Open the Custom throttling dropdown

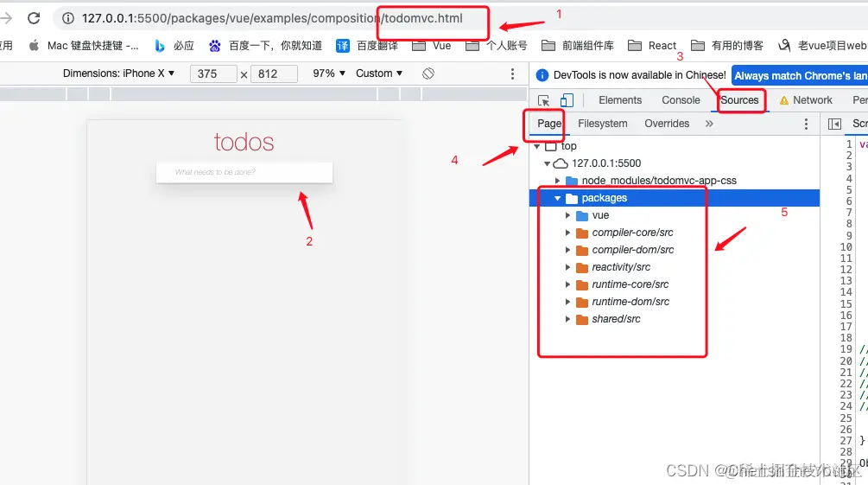[x=379, y=73]
